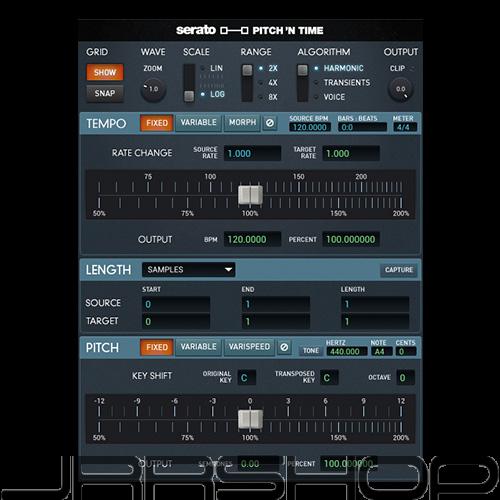Switch tempo mode to MORPH
The width and height of the screenshot is (500, 500).
(x=242, y=123)
